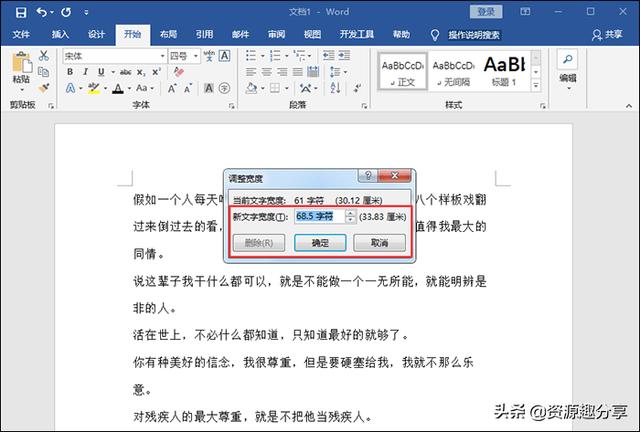
Task: Collapse the ribbon with the chevron
Action: (629, 106)
